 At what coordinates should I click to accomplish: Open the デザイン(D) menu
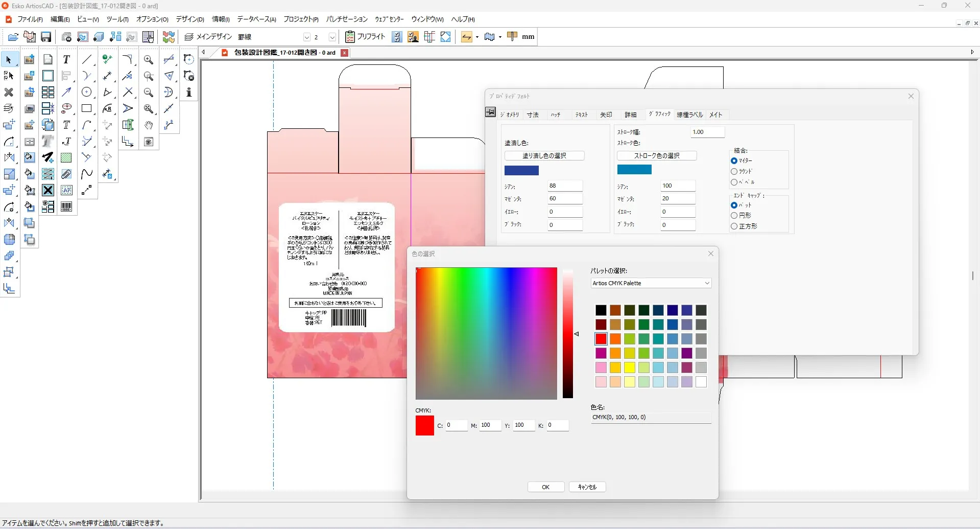pos(189,19)
